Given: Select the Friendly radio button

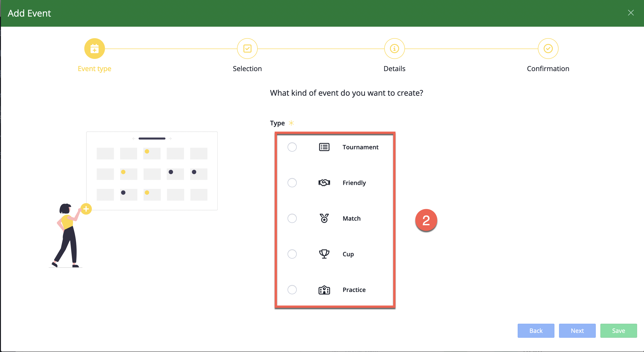Looking at the screenshot, I should 292,183.
